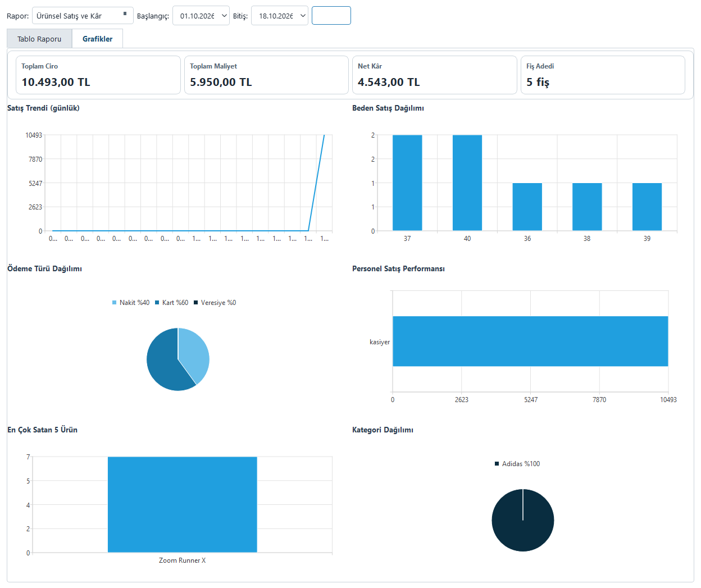The width and height of the screenshot is (701, 588).
Task: Click the Toplam Ciro card label
Action: coord(40,66)
